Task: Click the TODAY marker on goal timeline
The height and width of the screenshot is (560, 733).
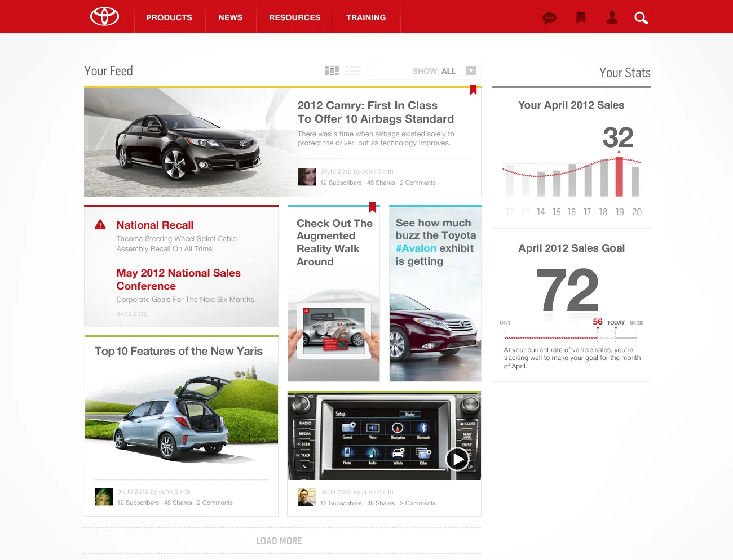Action: pos(616,323)
